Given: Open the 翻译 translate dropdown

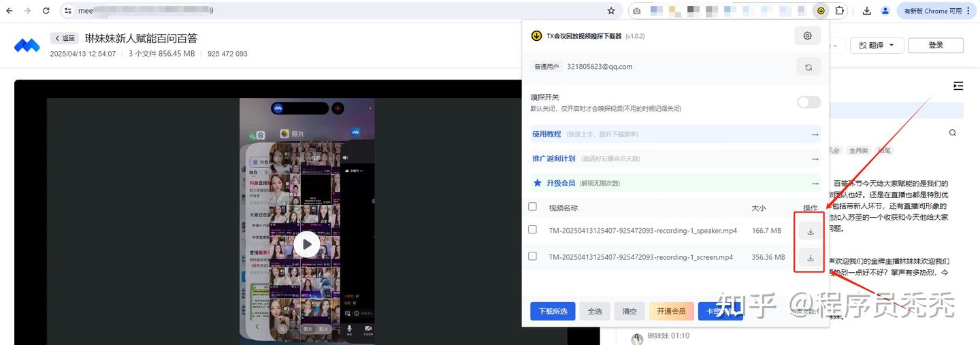Looking at the screenshot, I should [x=877, y=45].
